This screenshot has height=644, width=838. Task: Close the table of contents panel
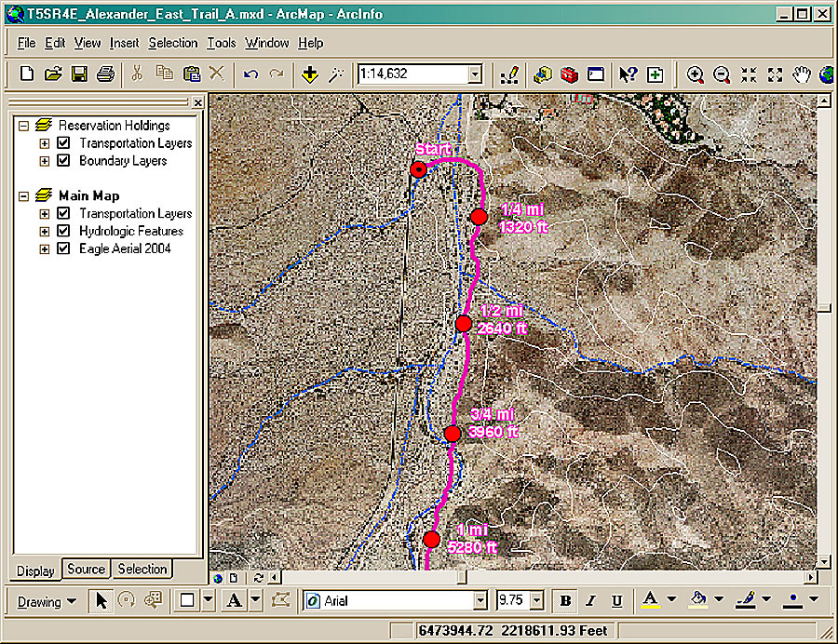point(198,102)
